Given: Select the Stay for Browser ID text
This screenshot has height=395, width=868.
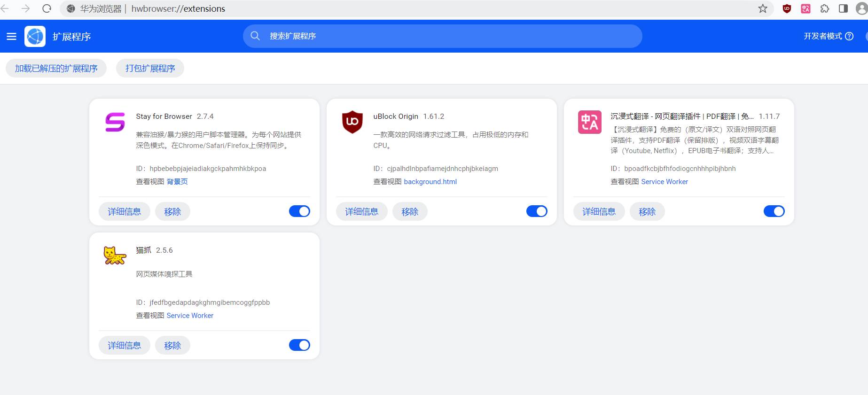Looking at the screenshot, I should point(201,169).
